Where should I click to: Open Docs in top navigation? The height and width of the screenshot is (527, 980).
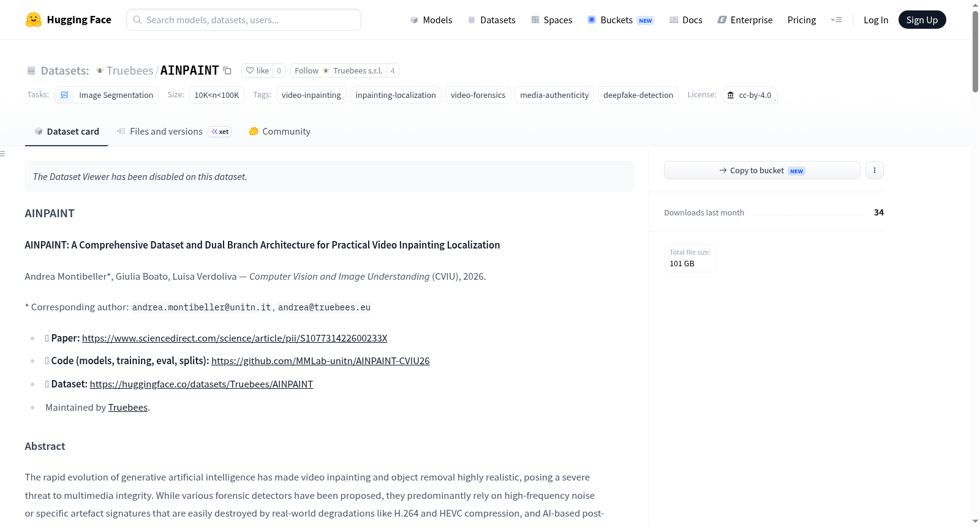tap(685, 20)
